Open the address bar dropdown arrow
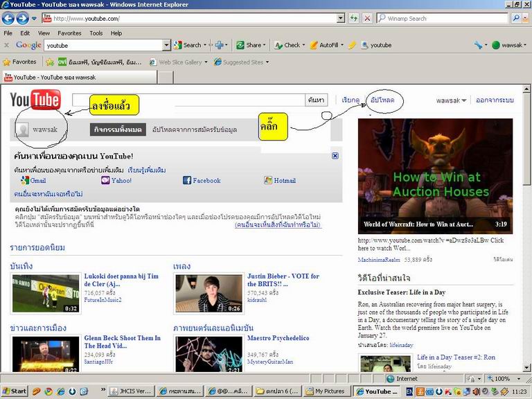 tap(341, 18)
